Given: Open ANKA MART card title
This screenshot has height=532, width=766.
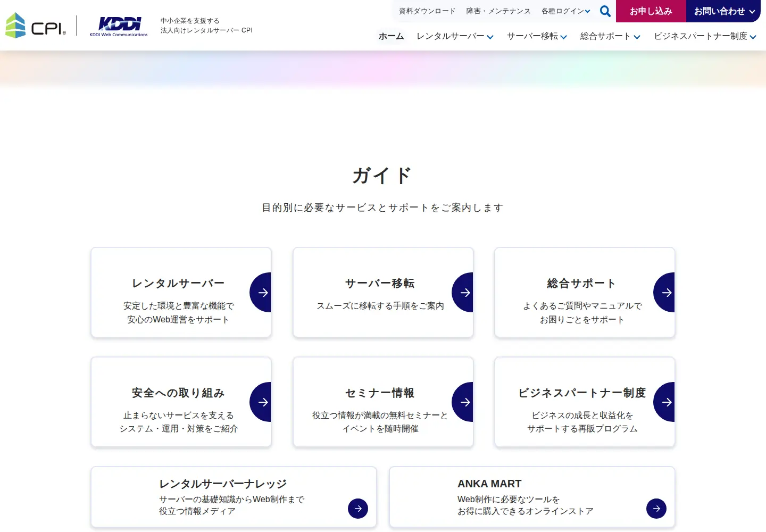Looking at the screenshot, I should coord(489,484).
